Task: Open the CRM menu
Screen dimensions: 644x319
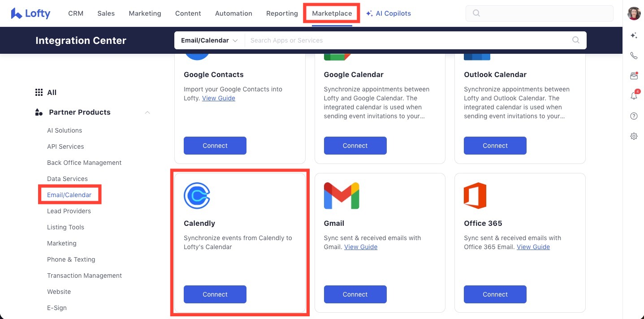Action: tap(76, 13)
